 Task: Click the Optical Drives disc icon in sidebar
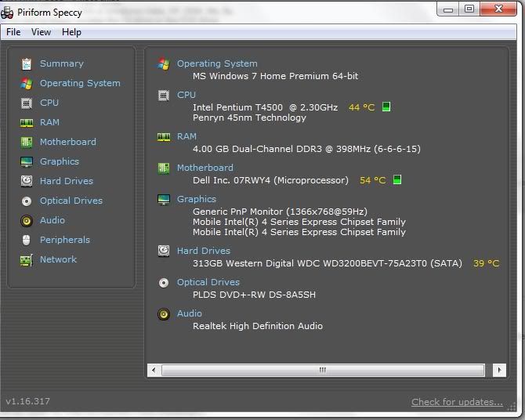(x=27, y=201)
